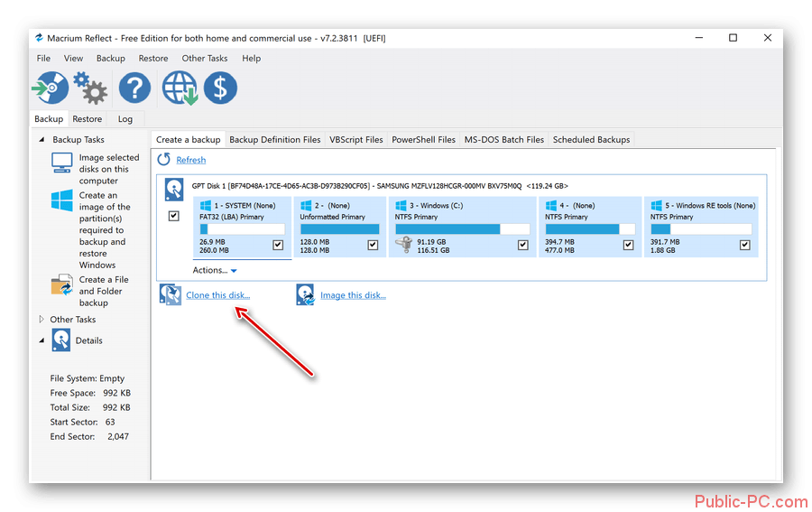812x512 pixels.
Task: Toggle the SYSTEM FAT32 partition checkbox
Action: (278, 245)
